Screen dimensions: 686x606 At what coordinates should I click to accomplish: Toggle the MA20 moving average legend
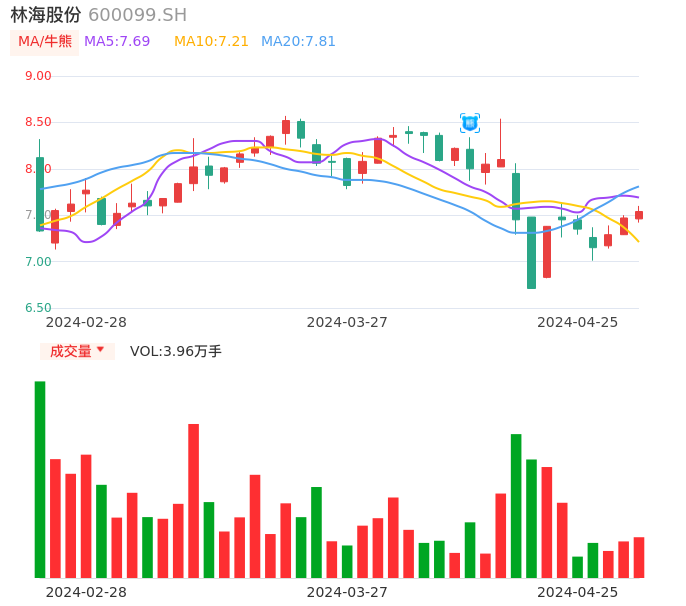(298, 42)
